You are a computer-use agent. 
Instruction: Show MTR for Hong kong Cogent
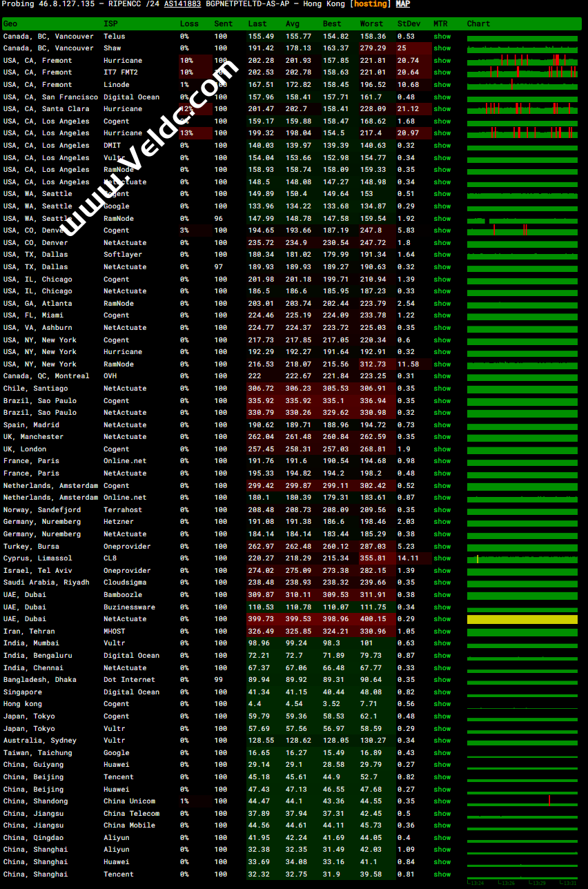442,704
